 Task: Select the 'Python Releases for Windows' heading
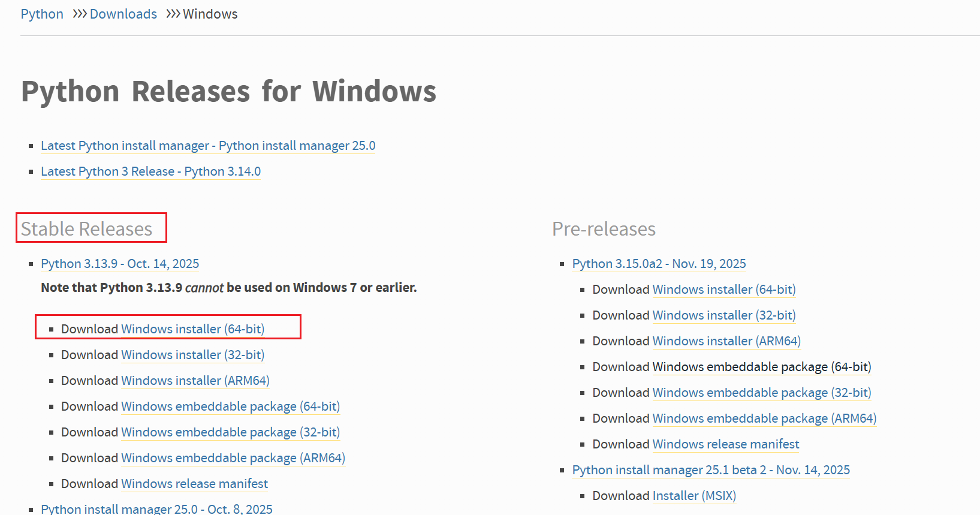[x=228, y=92]
